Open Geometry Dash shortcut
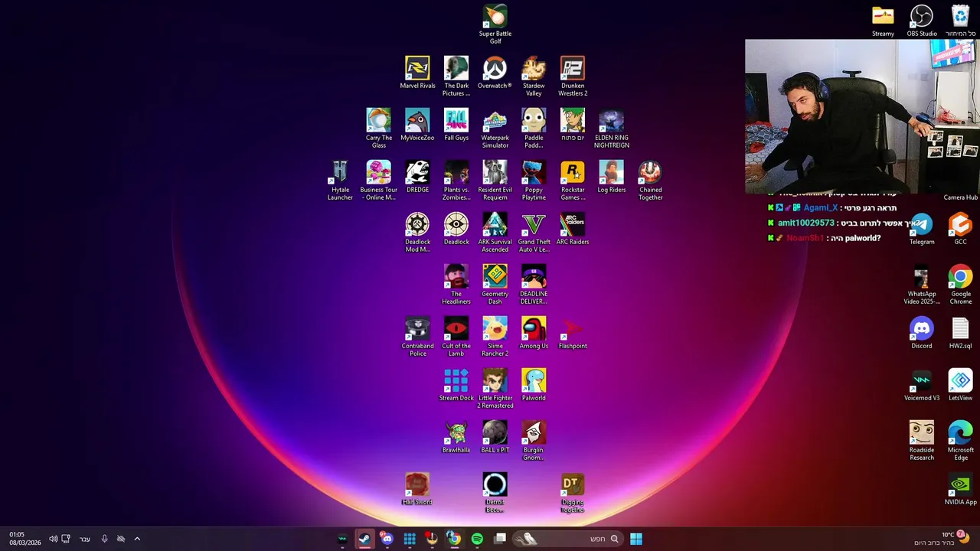This screenshot has width=980, height=551. click(x=495, y=284)
